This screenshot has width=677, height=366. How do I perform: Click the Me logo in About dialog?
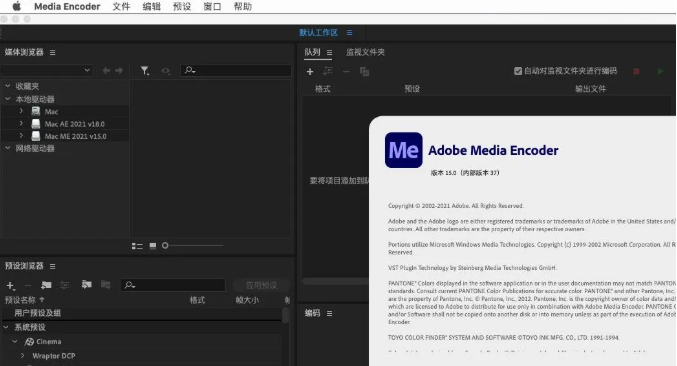click(x=404, y=150)
